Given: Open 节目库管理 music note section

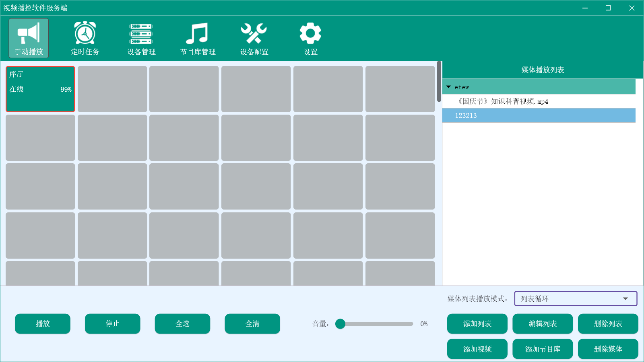Looking at the screenshot, I should coord(198,38).
